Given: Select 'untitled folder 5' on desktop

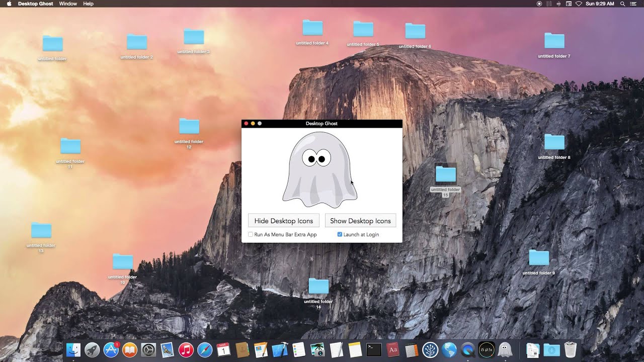Looking at the screenshot, I should click(363, 34).
